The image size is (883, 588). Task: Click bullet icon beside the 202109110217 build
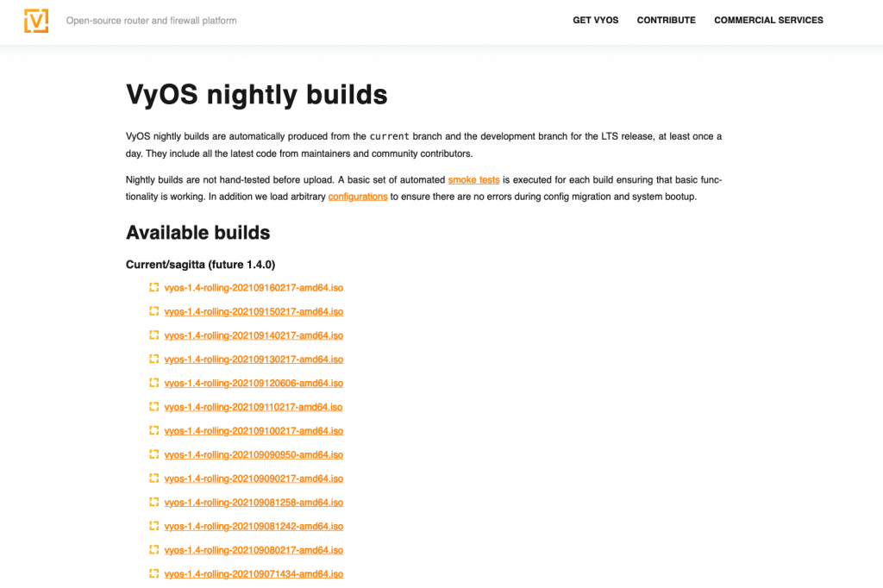153,407
